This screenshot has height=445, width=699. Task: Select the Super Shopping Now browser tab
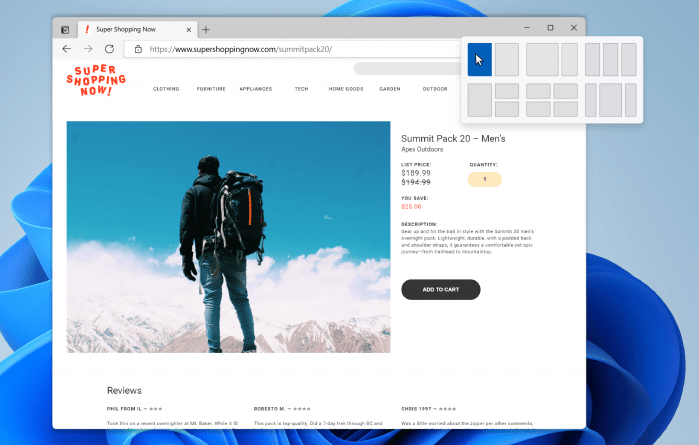click(x=137, y=29)
